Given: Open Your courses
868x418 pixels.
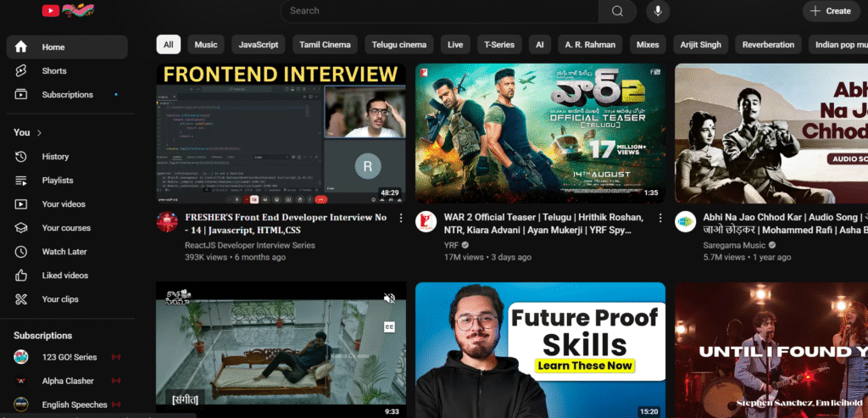Looking at the screenshot, I should pos(67,228).
